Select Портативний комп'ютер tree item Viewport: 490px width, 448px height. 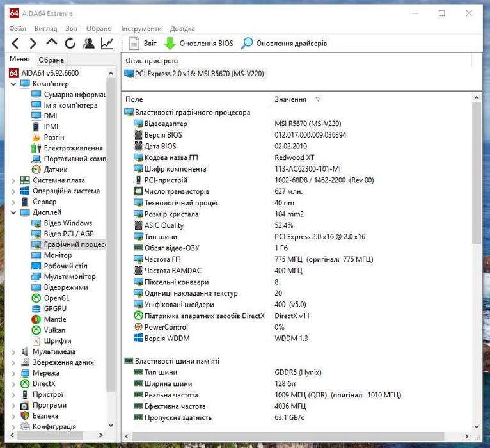click(68, 159)
